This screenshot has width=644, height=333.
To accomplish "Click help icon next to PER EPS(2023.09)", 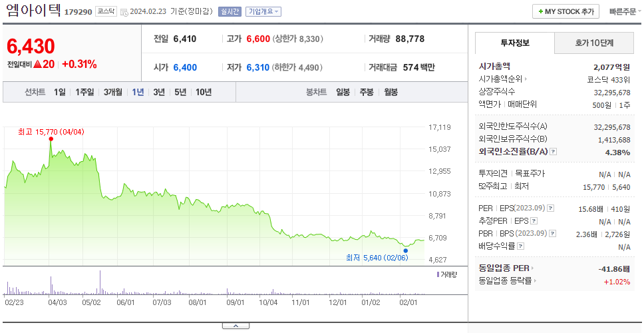I will tap(550, 208).
